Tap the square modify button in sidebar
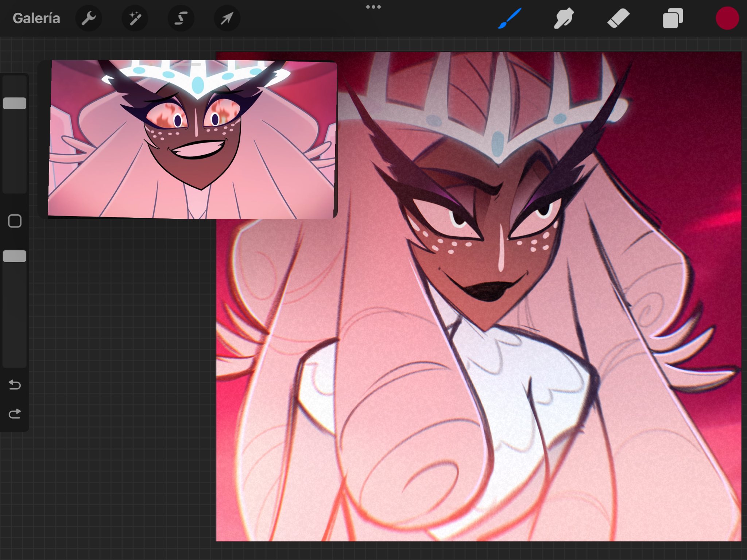The width and height of the screenshot is (747, 560). (15, 221)
